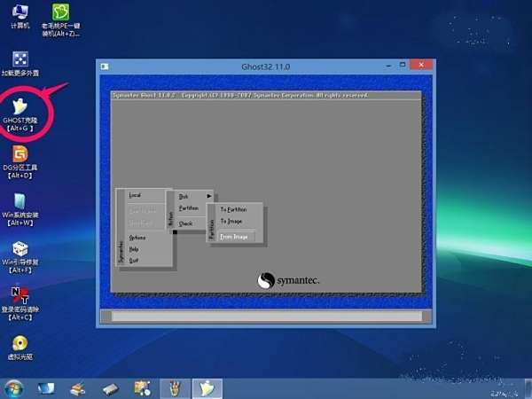Click the show desktop strip at the taskbar edge
The height and width of the screenshot is (399, 532).
coord(528,389)
